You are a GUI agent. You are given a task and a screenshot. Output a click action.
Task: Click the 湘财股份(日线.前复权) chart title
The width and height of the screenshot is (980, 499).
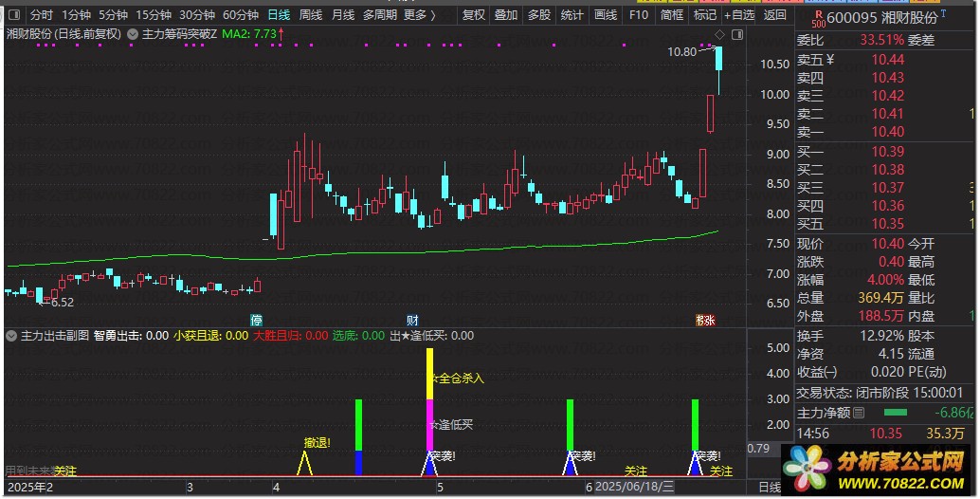[x=64, y=34]
